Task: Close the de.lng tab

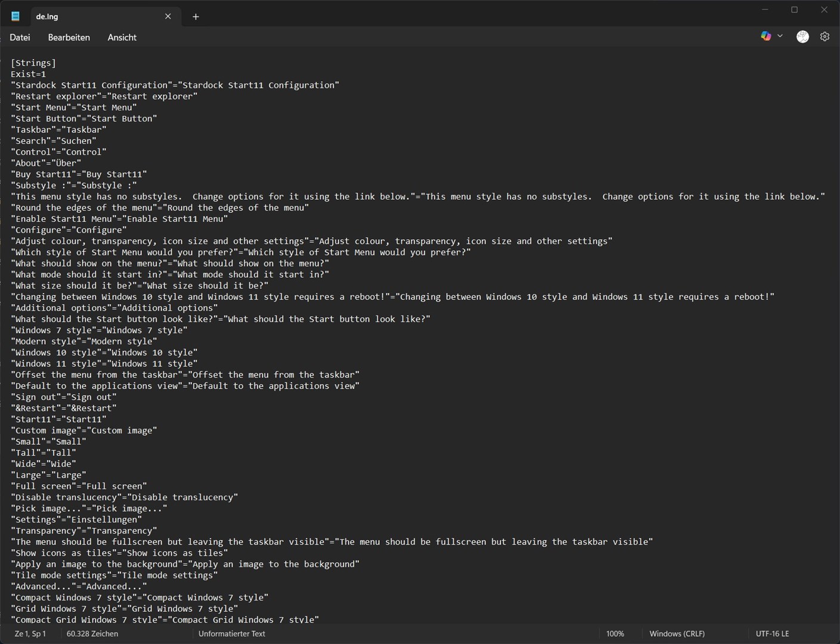Action: 168,17
